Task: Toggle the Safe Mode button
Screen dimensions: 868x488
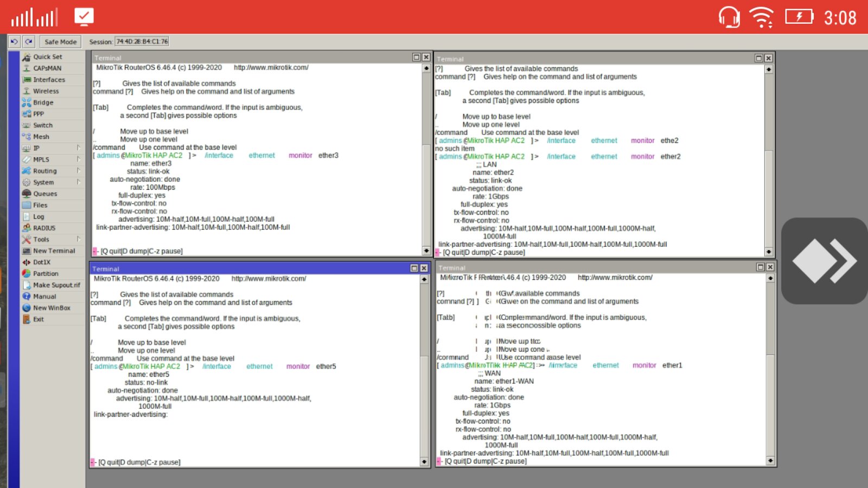Action: pos(60,42)
